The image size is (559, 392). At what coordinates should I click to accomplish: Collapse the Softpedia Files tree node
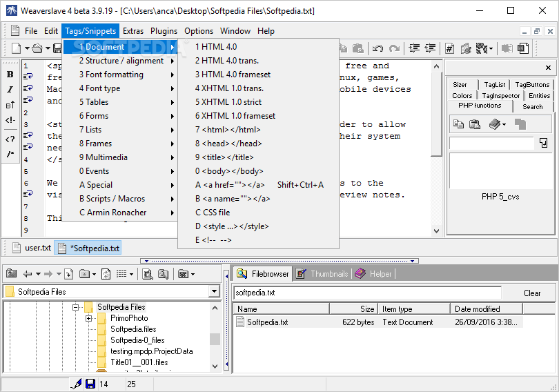click(76, 307)
